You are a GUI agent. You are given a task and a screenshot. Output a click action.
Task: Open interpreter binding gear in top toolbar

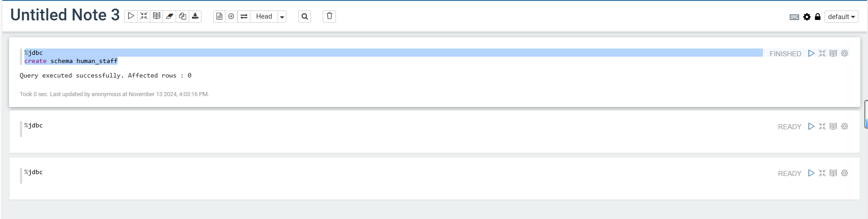coord(807,17)
